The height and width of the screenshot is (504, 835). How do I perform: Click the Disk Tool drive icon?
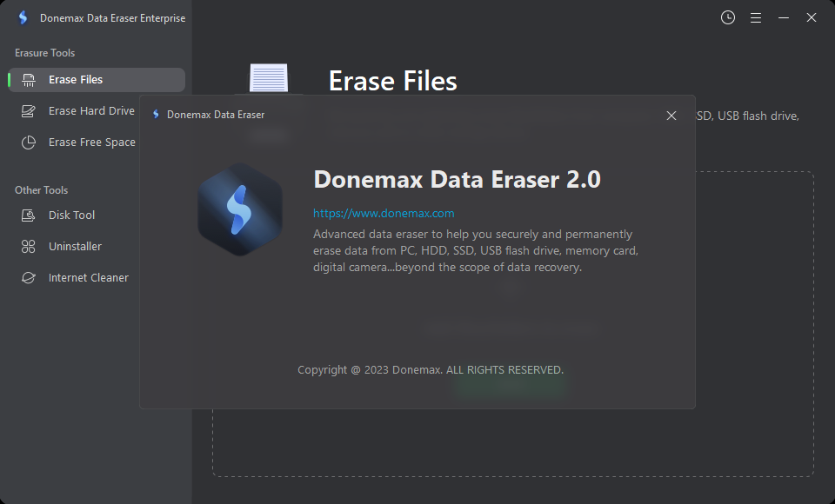point(28,215)
